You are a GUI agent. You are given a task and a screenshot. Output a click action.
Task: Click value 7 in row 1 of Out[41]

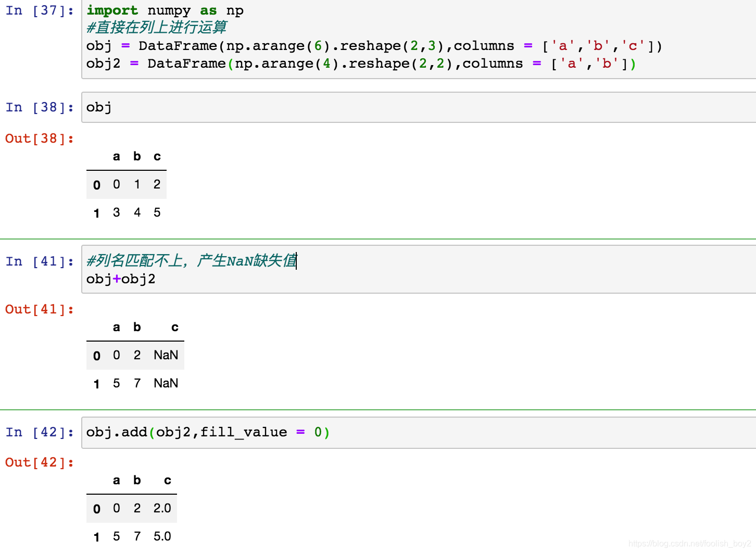pos(137,383)
